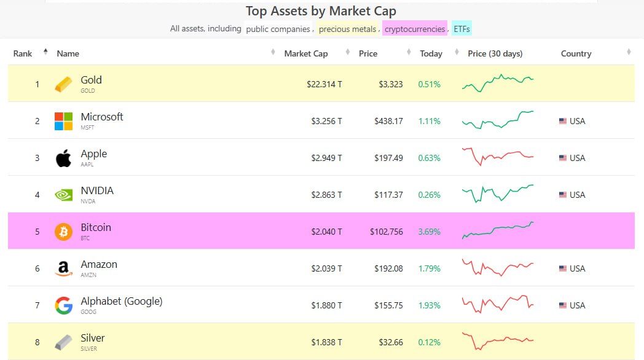Select the Amazon logo icon

64,268
